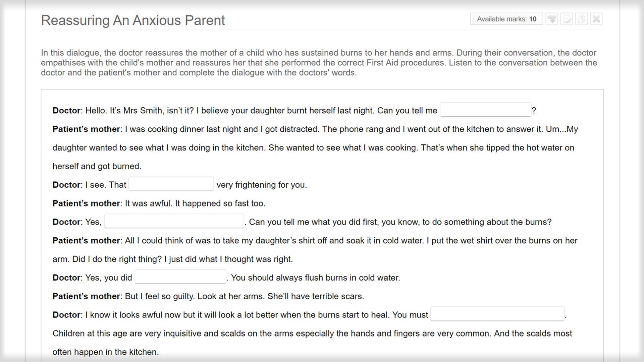
Task: Click the blank before "very frightening for you"
Action: coord(171,184)
